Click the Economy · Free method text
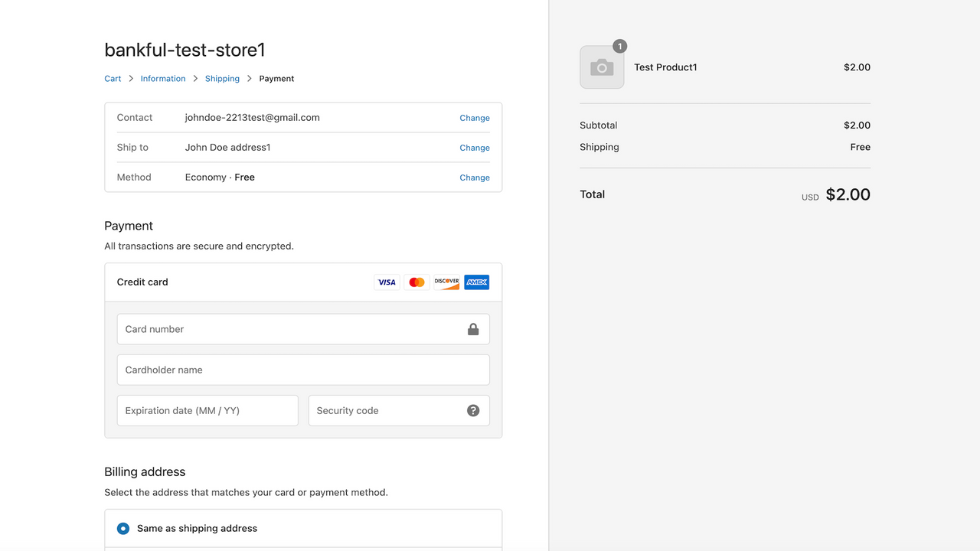Image resolution: width=980 pixels, height=551 pixels. click(x=220, y=178)
